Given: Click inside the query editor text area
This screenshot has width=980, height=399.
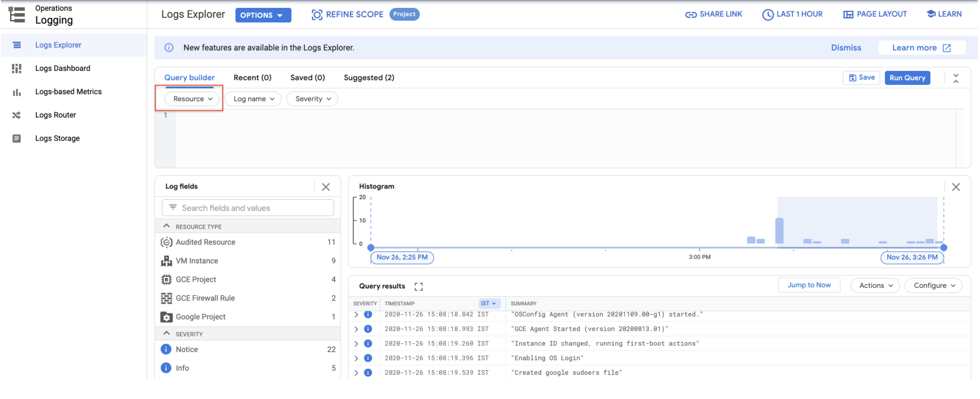Looking at the screenshot, I should pyautogui.click(x=565, y=138).
